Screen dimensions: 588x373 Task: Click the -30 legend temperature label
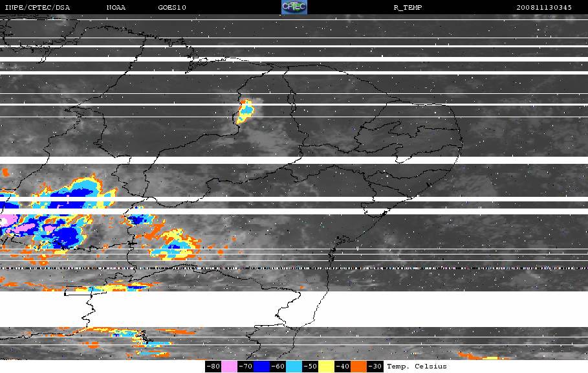click(x=375, y=367)
